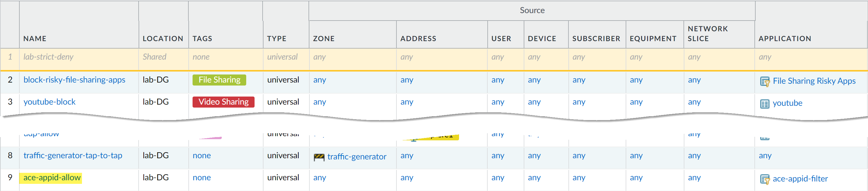The height and width of the screenshot is (191, 868).
Task: Click the Tags column header
Action: [202, 38]
